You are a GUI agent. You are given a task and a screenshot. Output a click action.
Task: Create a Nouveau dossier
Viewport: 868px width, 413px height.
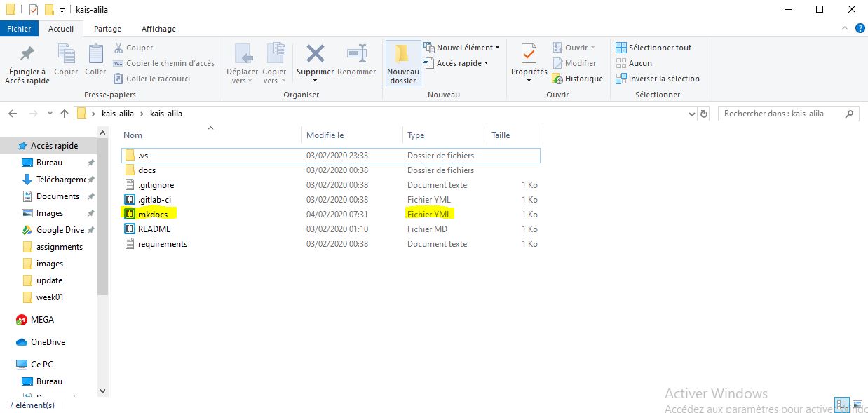tap(403, 63)
